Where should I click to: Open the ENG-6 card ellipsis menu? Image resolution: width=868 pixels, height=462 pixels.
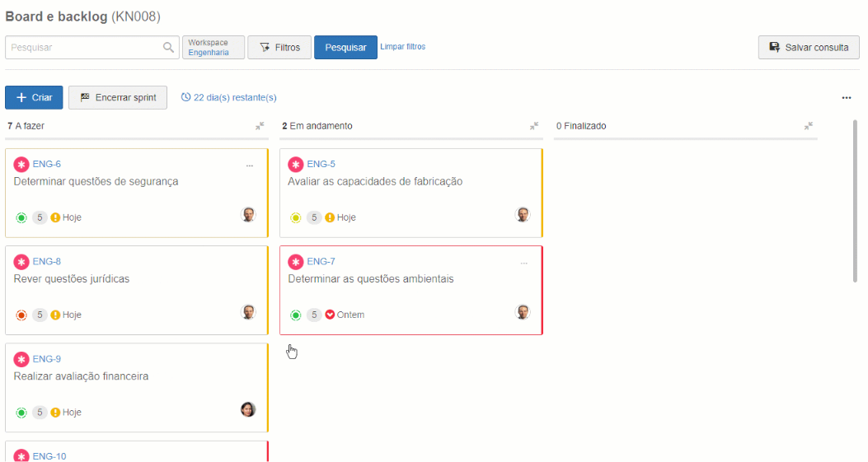click(x=250, y=166)
